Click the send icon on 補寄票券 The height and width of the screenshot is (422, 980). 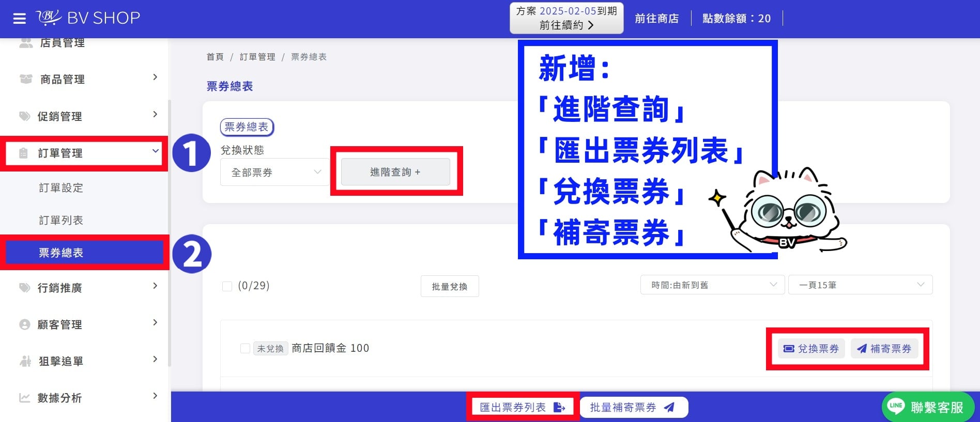pyautogui.click(x=862, y=349)
